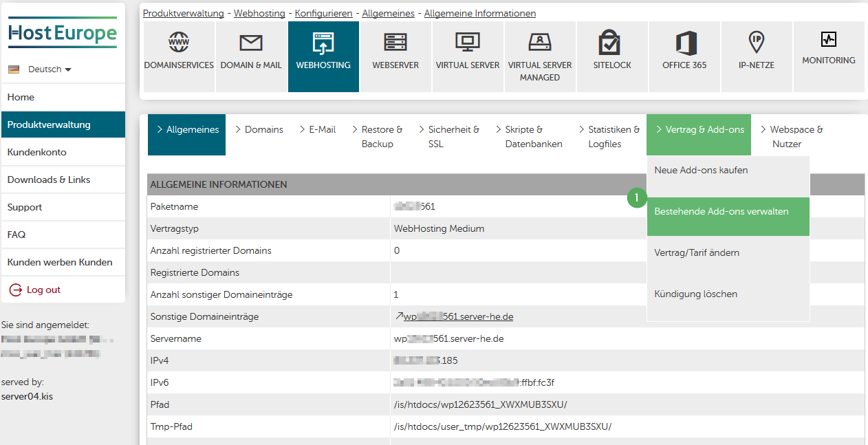The width and height of the screenshot is (868, 445).
Task: Go to Home in sidebar
Action: [63, 98]
